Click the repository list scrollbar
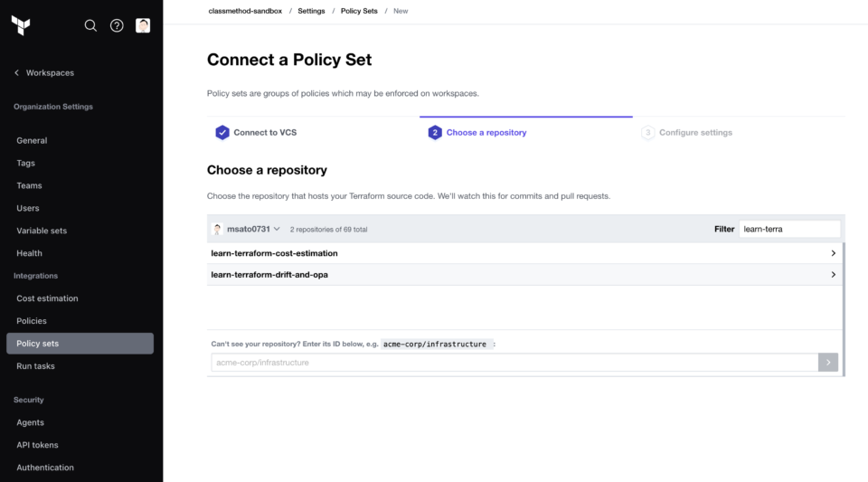The image size is (868, 482). point(844,308)
